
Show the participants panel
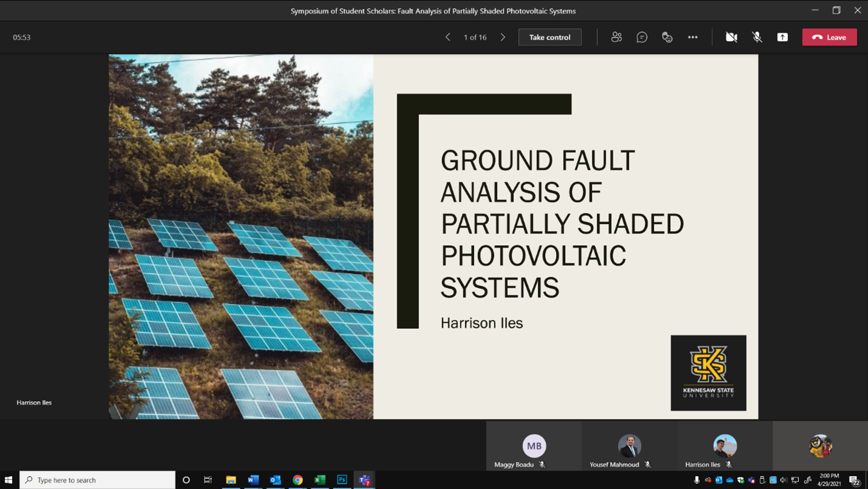coord(616,37)
